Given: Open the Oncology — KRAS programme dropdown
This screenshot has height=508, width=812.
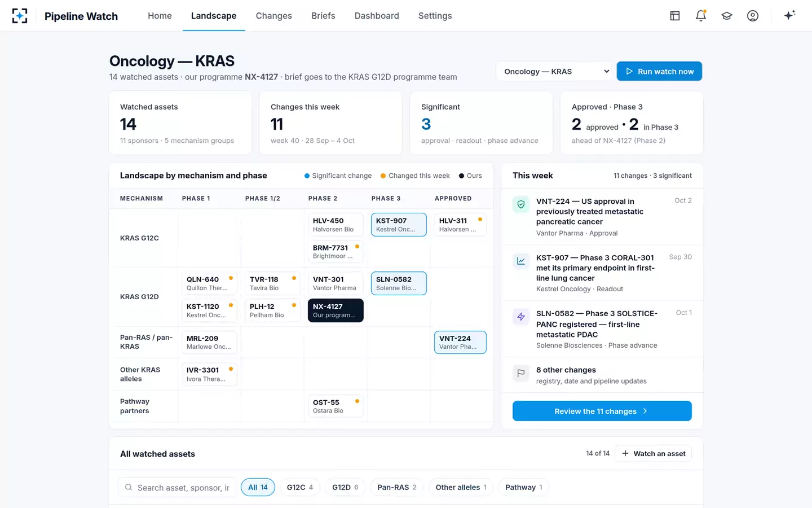Looking at the screenshot, I should click(x=554, y=72).
